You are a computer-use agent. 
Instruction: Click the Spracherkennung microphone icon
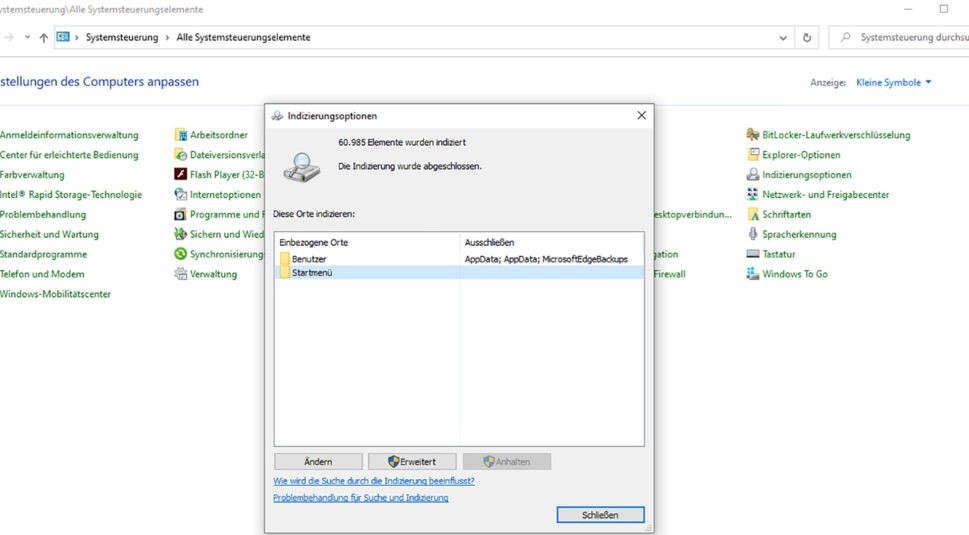pyautogui.click(x=753, y=234)
